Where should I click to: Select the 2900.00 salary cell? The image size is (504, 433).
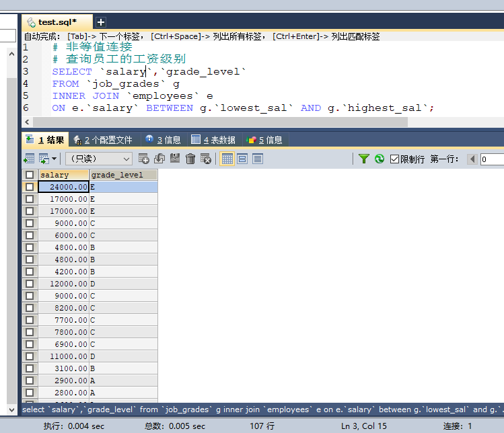64,381
